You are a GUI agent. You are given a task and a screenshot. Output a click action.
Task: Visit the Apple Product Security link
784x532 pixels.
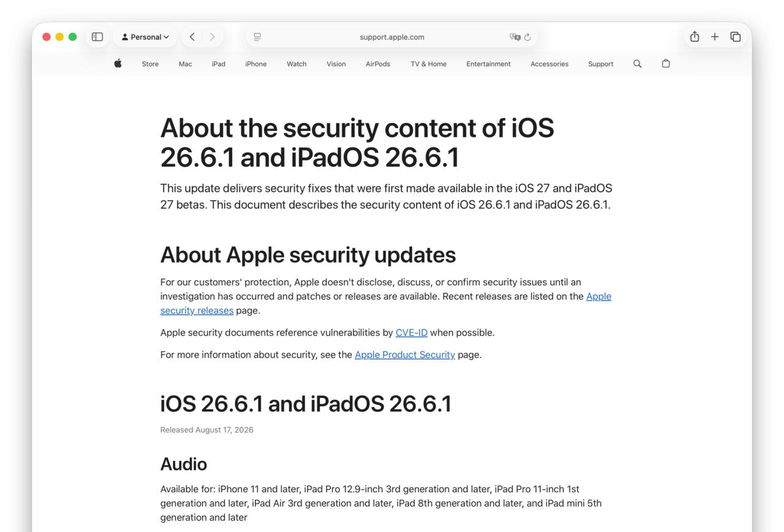click(x=405, y=354)
